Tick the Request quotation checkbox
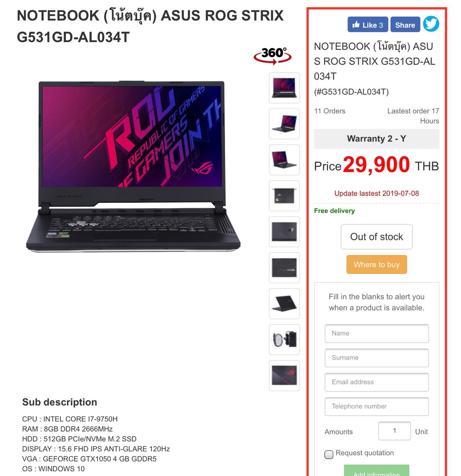This screenshot has width=461, height=476. point(329,454)
